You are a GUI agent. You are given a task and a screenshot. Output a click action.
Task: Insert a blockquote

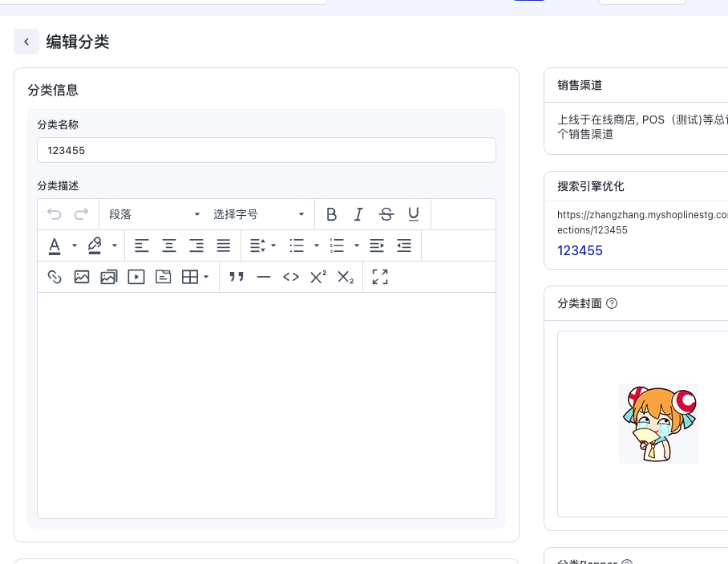237,277
